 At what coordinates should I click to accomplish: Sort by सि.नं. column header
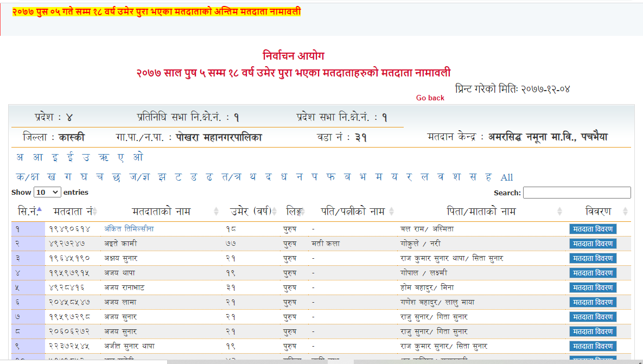[29, 212]
